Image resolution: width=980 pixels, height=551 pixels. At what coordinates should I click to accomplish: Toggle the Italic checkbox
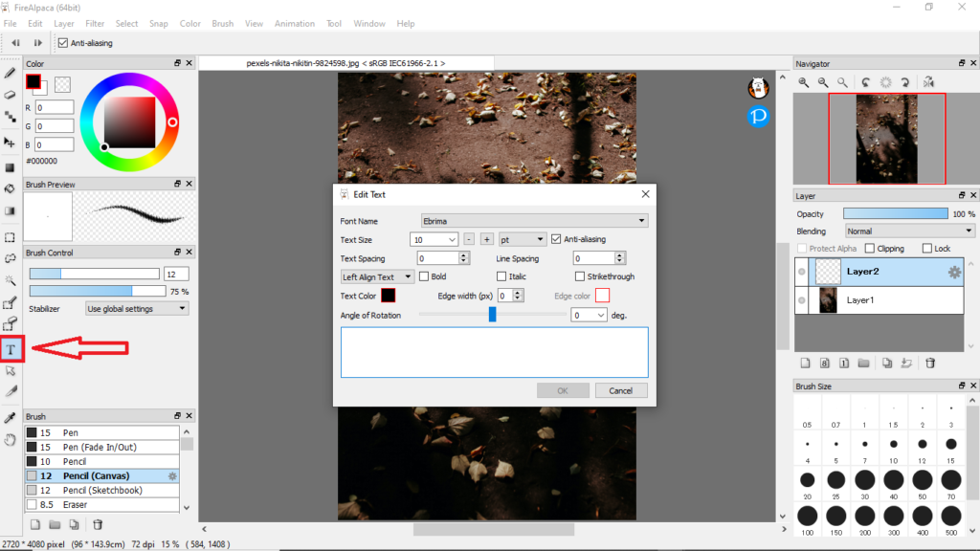(x=503, y=276)
